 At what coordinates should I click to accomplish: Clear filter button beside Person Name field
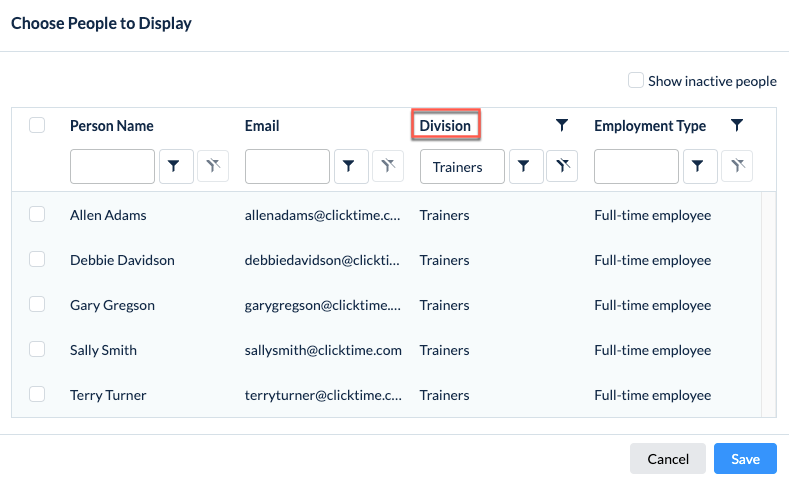[x=213, y=166]
